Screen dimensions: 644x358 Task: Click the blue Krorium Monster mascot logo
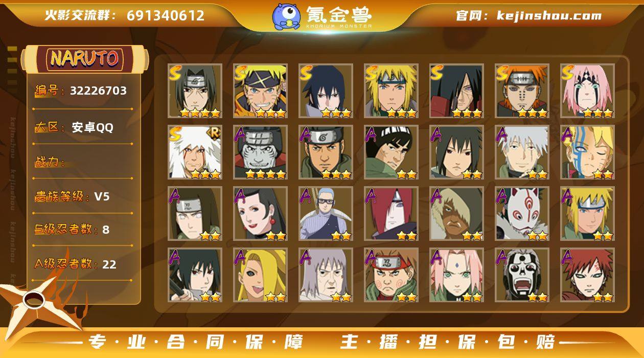286,16
